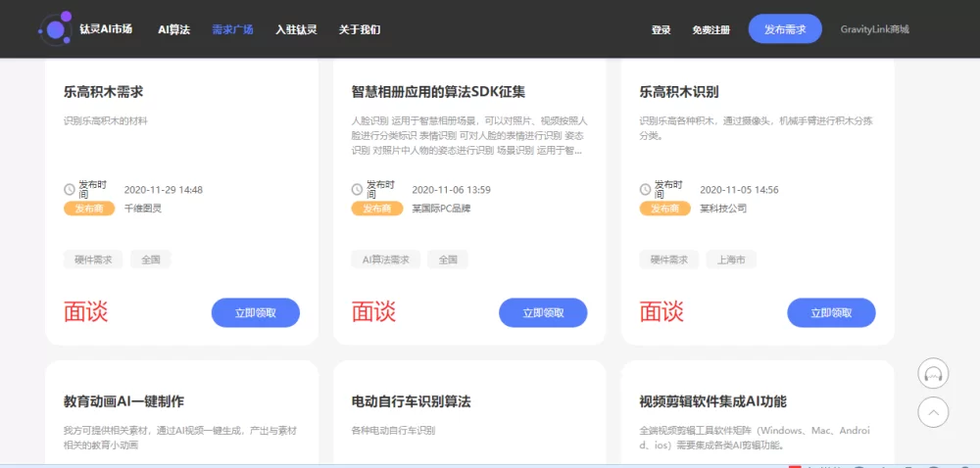This screenshot has width=980, height=468.
Task: Click the 上海市 location tag
Action: (x=731, y=259)
